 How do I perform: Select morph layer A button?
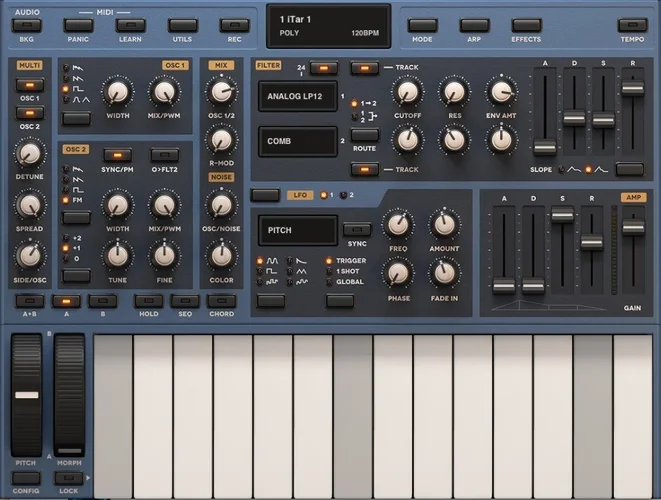click(x=66, y=301)
